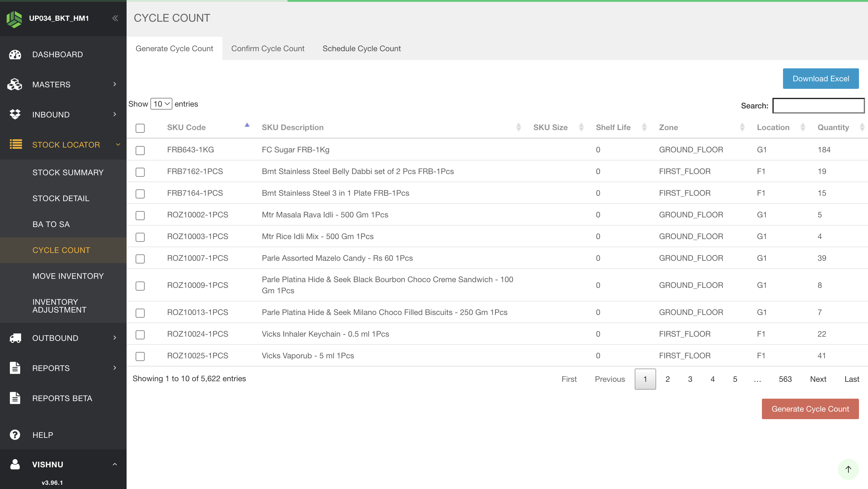Check the ROZ10007-1PCS row checkbox
The height and width of the screenshot is (489, 868).
[140, 259]
